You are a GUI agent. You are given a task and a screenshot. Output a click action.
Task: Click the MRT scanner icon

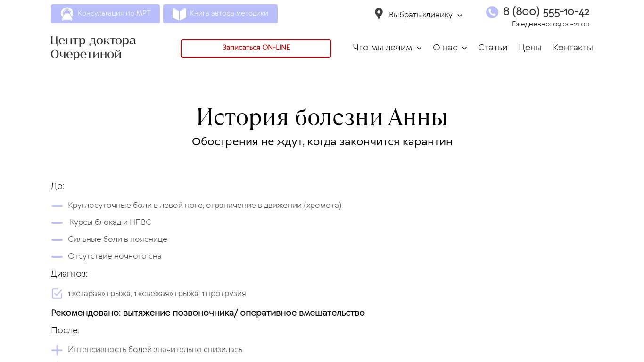[67, 14]
